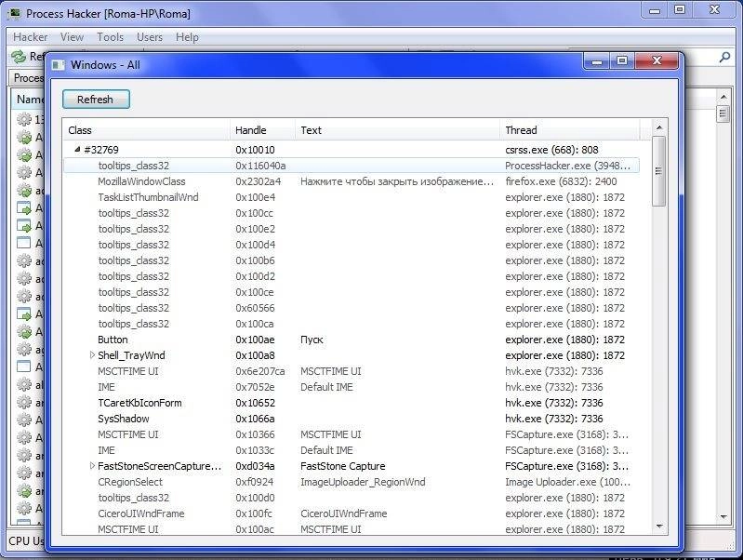Click the Processes tab in Process Hacker
Screen dimensions: 743x560
(x=28, y=78)
